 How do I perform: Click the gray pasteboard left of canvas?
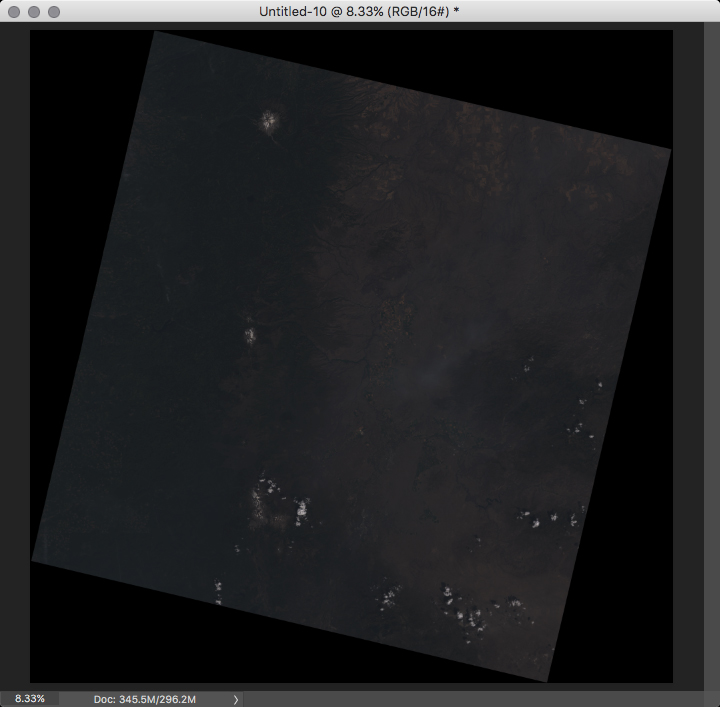14,350
